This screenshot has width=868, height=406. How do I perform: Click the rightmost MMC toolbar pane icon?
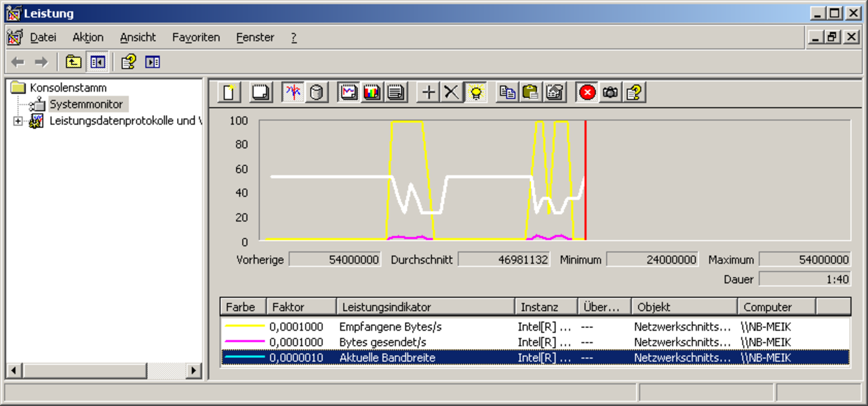153,62
